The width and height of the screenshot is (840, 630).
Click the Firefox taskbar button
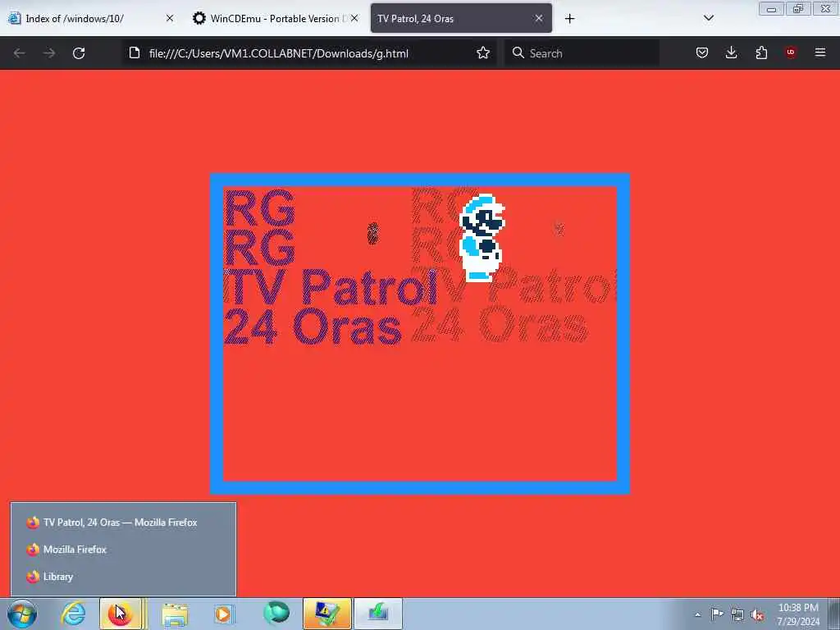point(121,614)
